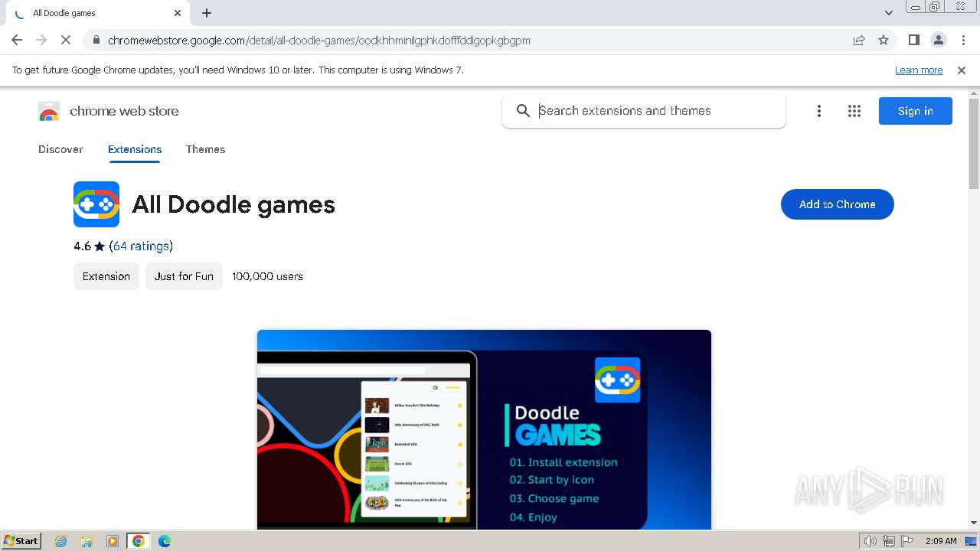Image resolution: width=980 pixels, height=551 pixels.
Task: Click the Doodle GAMES promo screenshot
Action: point(484,429)
